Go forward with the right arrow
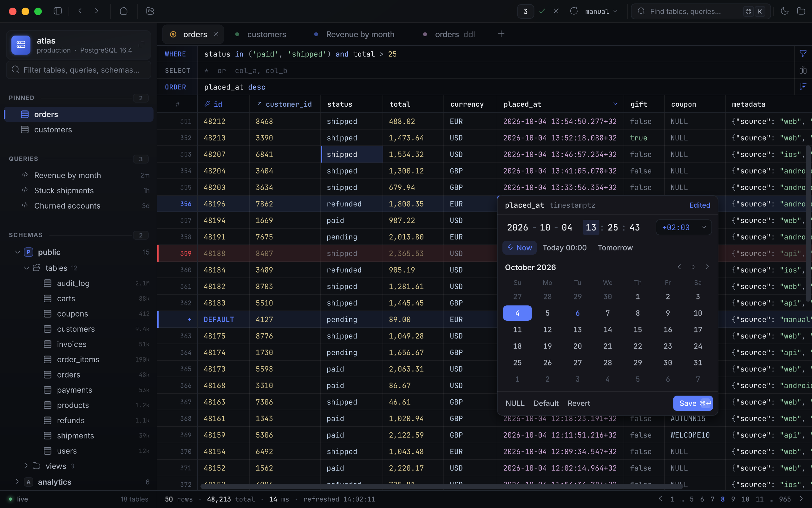The image size is (812, 508). click(x=96, y=11)
